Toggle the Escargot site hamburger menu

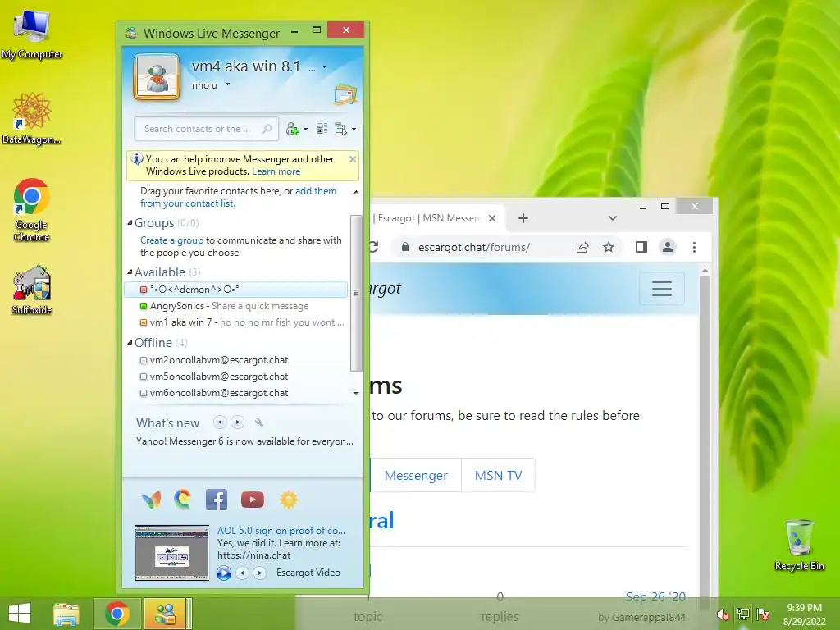coord(662,288)
